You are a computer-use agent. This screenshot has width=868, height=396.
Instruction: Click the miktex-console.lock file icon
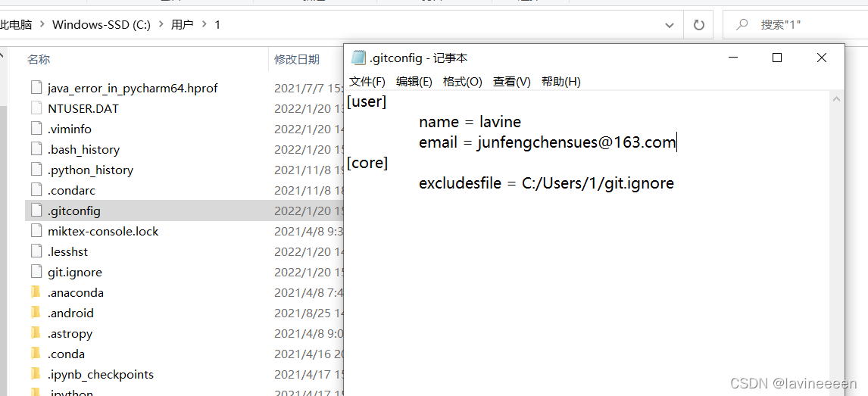(x=36, y=231)
